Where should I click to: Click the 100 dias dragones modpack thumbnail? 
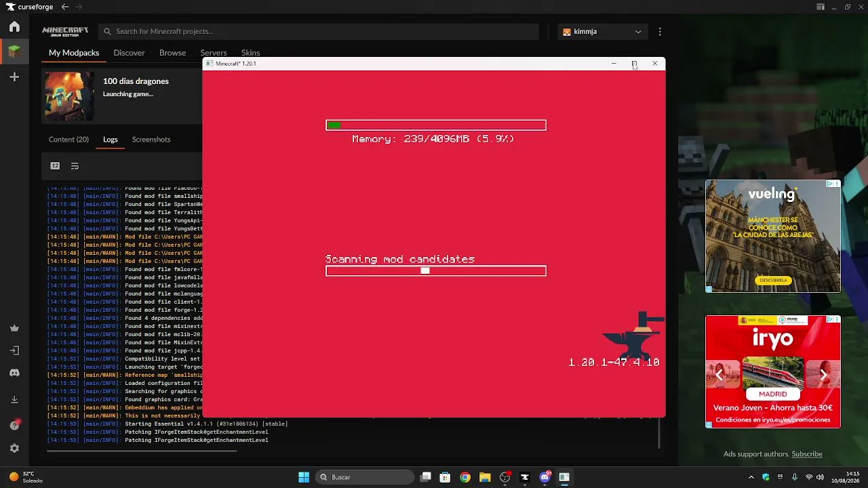tap(69, 96)
